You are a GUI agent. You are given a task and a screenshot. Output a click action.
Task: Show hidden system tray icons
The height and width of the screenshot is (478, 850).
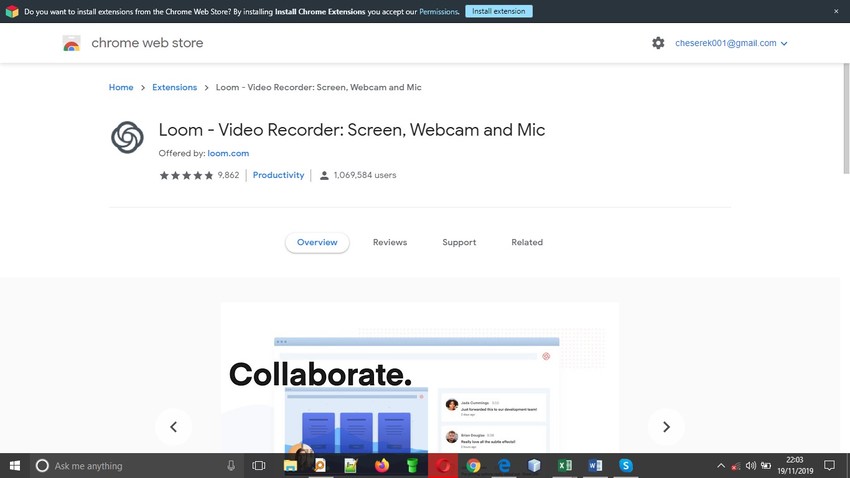pos(721,466)
